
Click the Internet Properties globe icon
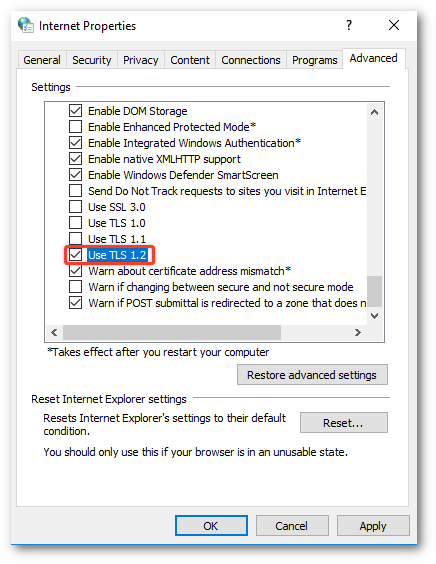(x=26, y=25)
